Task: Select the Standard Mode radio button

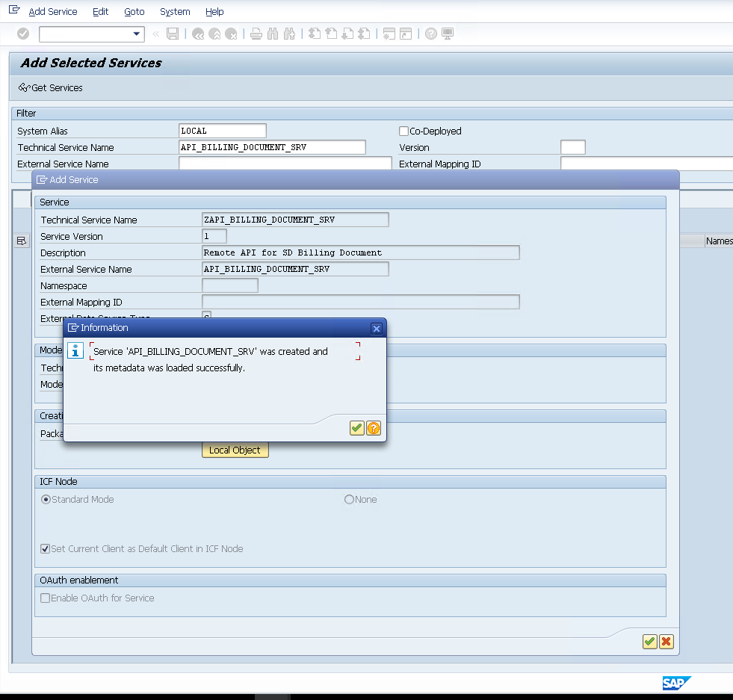Action: click(x=46, y=500)
